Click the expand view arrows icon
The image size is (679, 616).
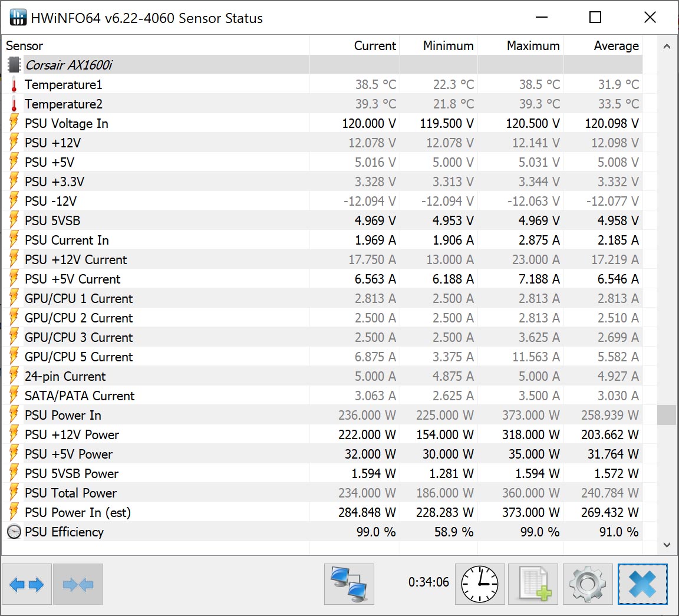(27, 584)
